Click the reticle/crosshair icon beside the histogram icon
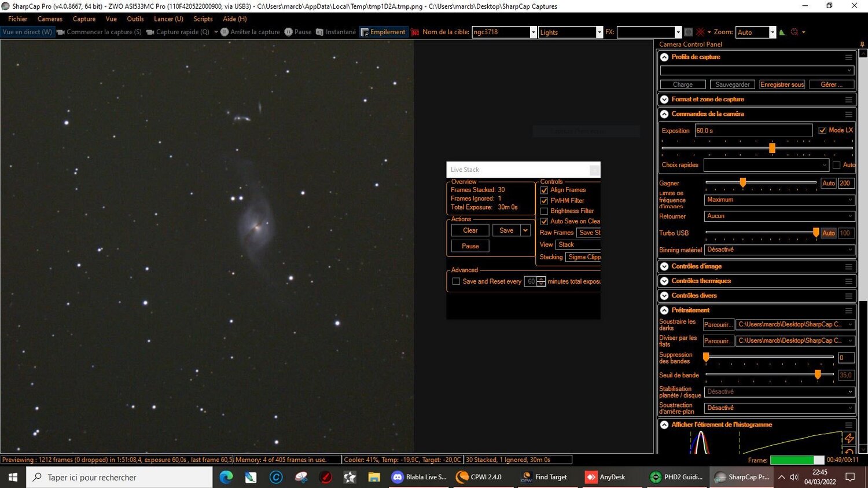Image resolution: width=868 pixels, height=488 pixels. [793, 32]
